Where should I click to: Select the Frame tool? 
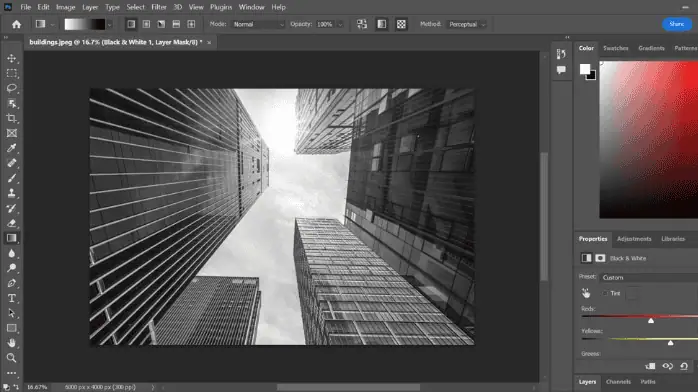point(12,133)
